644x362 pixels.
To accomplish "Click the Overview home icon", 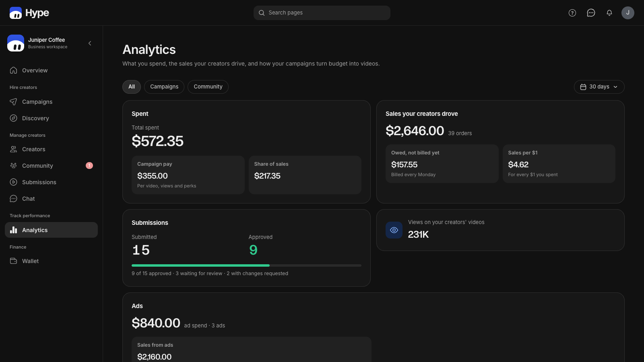I will [x=14, y=70].
